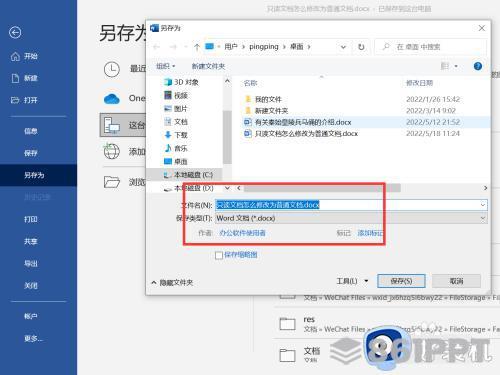Open 共享 in the Word sidebar
500x375 pixels.
[x=31, y=241]
